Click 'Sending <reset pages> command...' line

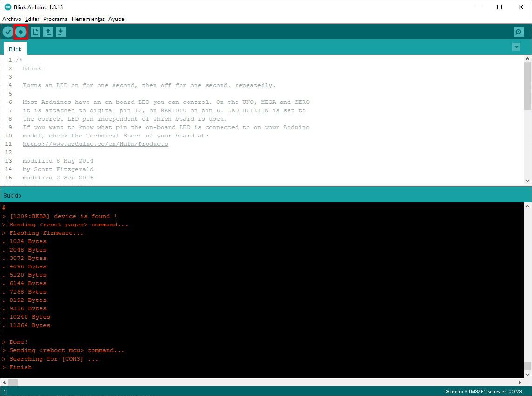point(65,225)
